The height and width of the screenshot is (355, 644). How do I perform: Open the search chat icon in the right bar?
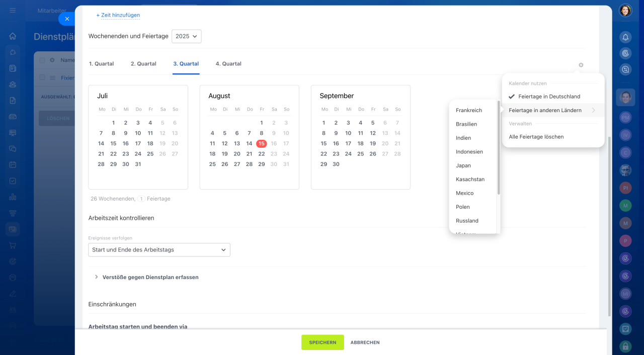tap(625, 69)
